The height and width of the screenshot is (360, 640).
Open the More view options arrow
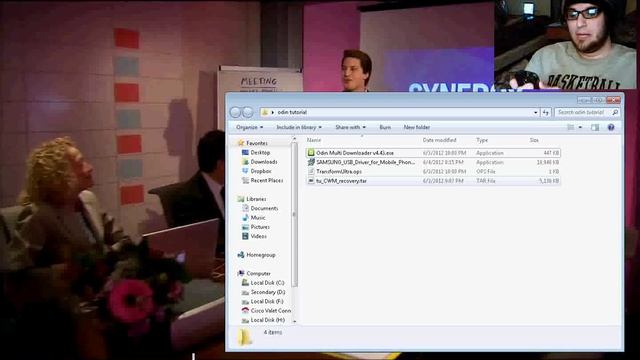point(580,127)
